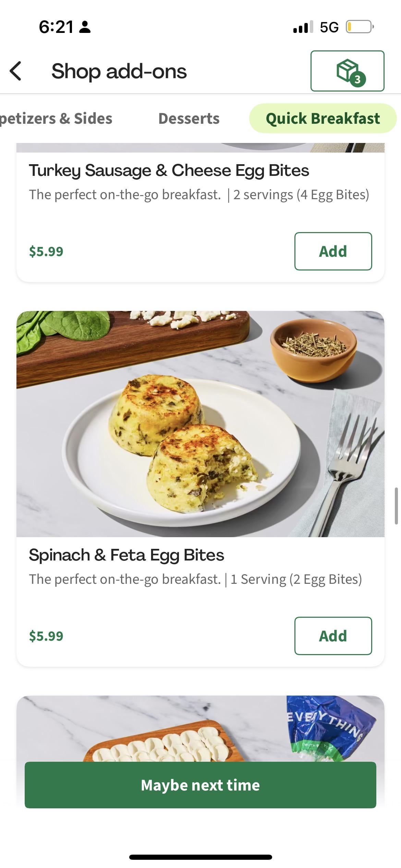Tap the 5G network indicator
401x868 pixels.
point(329,27)
